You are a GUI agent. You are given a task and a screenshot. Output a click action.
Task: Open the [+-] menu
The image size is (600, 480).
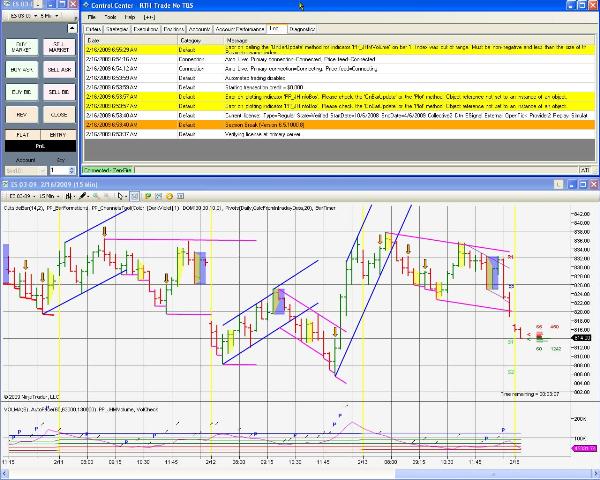(x=149, y=17)
